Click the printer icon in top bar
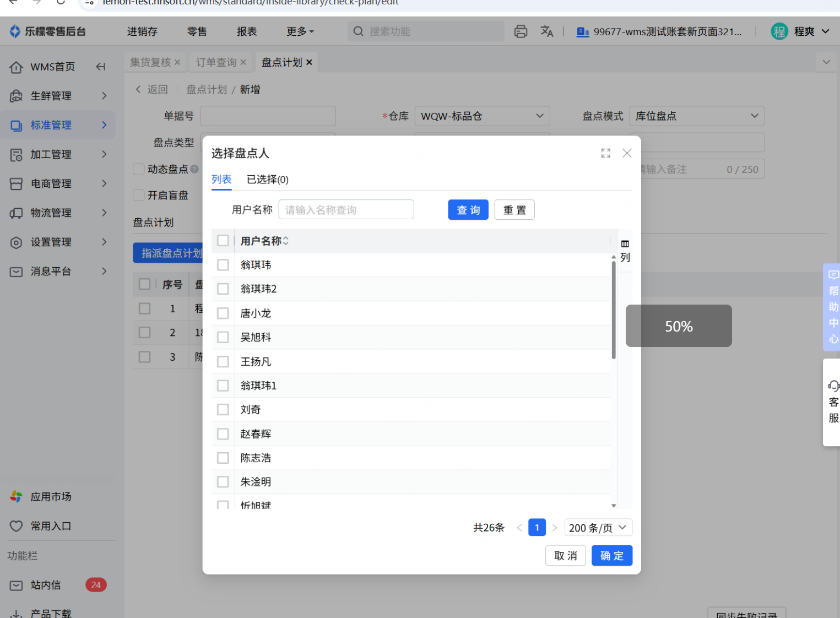This screenshot has width=840, height=618. click(x=521, y=31)
